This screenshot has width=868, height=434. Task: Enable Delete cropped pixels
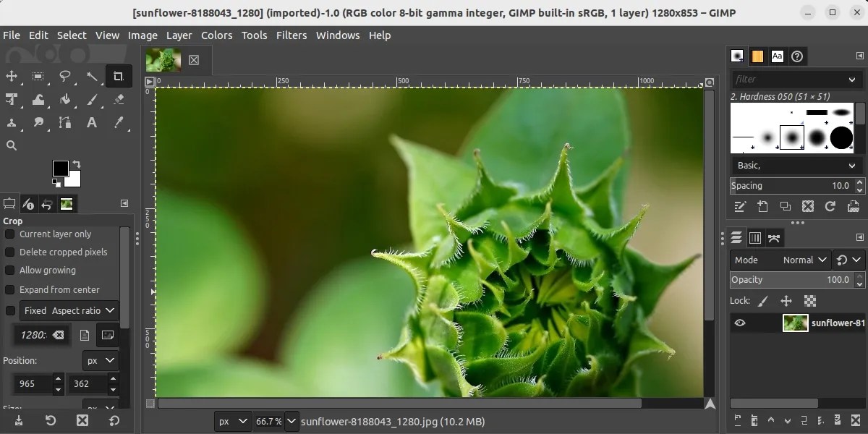11,252
